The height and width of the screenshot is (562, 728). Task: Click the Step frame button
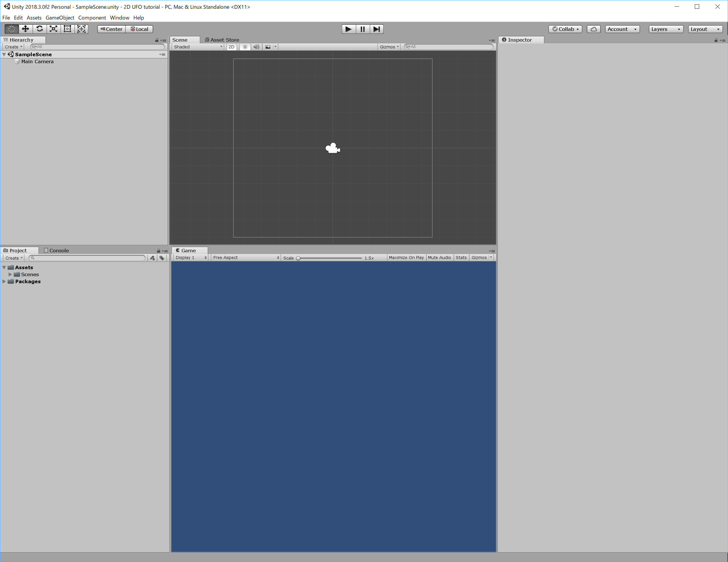coord(376,29)
